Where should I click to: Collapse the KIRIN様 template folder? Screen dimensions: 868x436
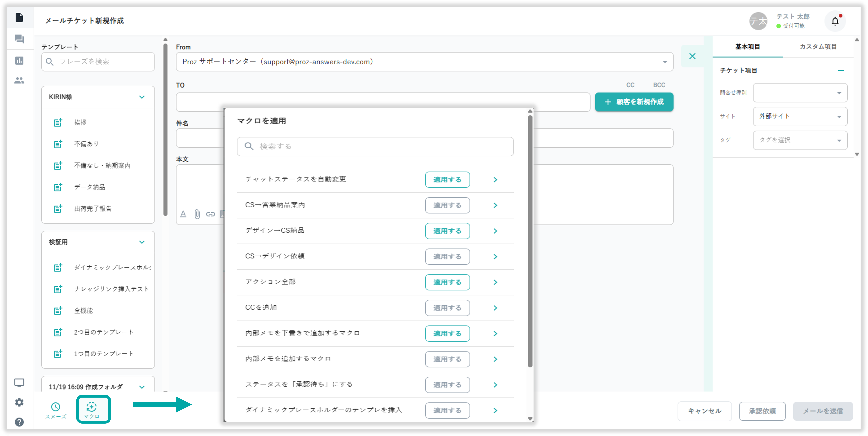[x=142, y=97]
